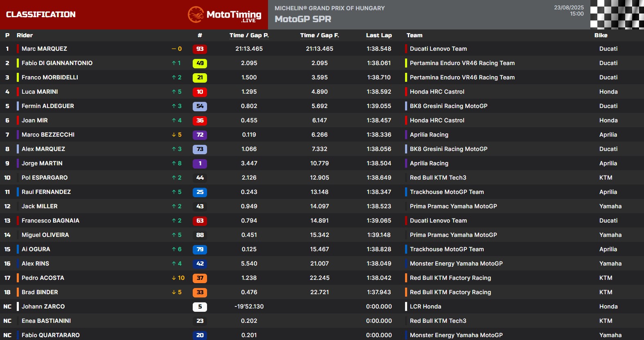Click the Time / Gap P. column header
Screen dimensions: 644x340
coord(249,35)
